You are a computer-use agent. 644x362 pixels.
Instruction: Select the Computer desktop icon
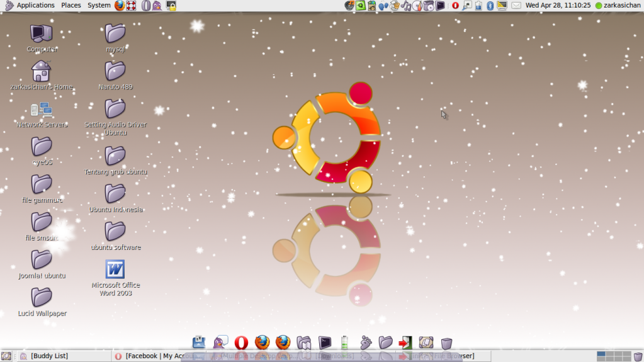coord(42,38)
